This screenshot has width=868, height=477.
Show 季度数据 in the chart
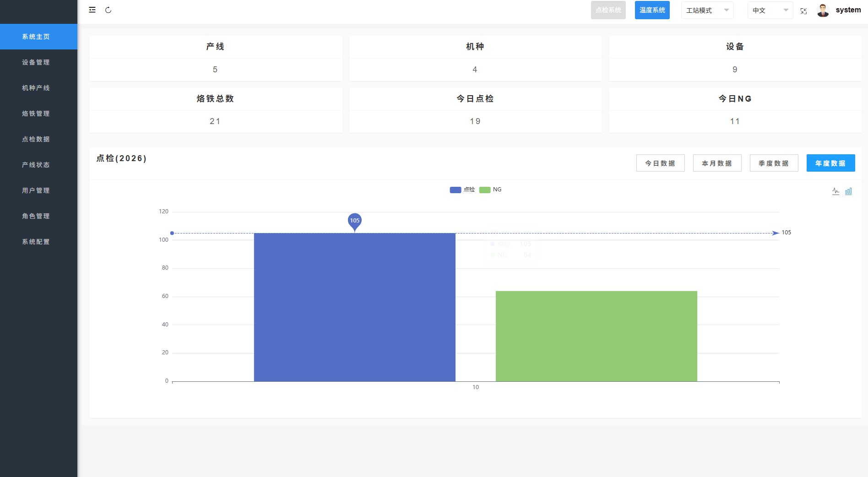774,163
